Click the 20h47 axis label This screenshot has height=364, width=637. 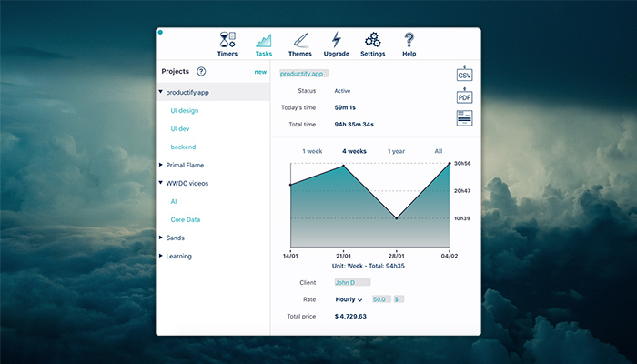[x=462, y=190]
